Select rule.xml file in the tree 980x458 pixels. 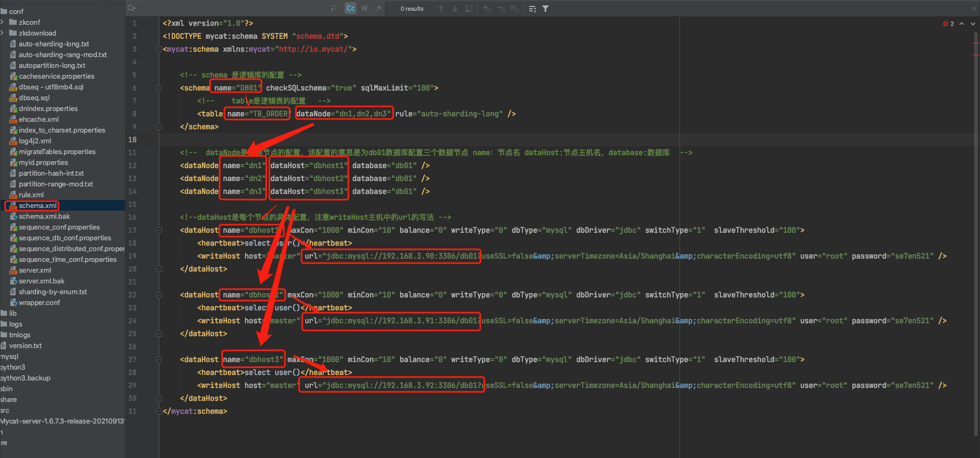[x=31, y=195]
